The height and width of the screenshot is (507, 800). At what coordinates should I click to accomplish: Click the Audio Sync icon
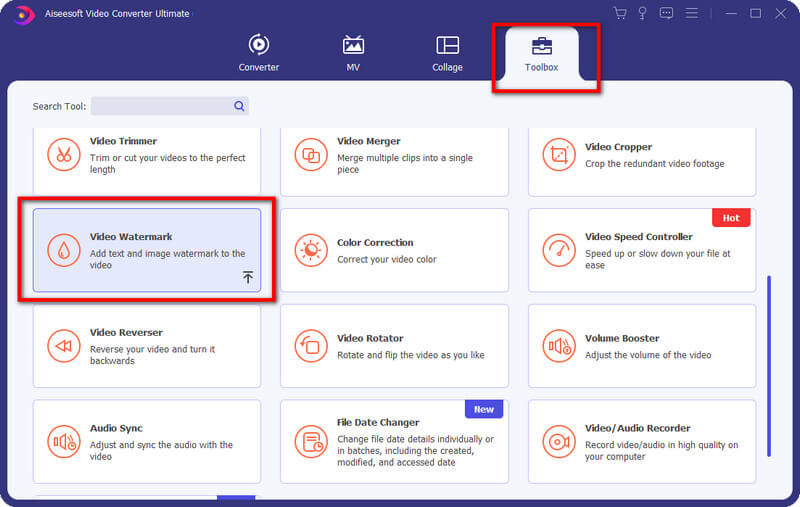pos(64,441)
